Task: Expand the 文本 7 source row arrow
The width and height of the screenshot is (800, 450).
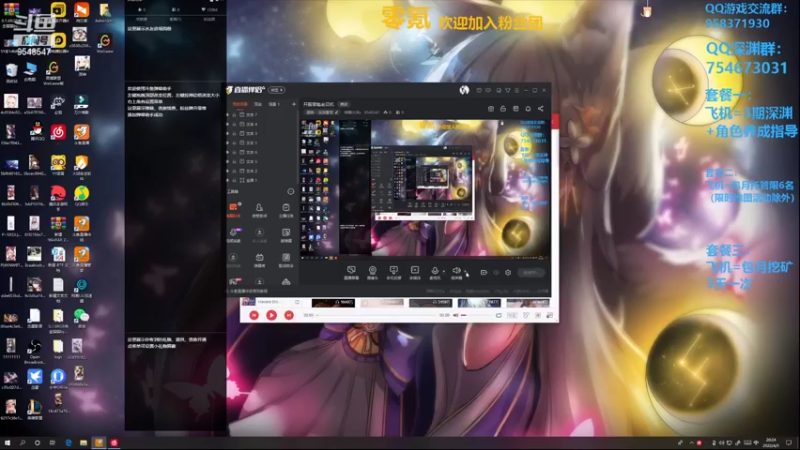Action: click(x=228, y=115)
